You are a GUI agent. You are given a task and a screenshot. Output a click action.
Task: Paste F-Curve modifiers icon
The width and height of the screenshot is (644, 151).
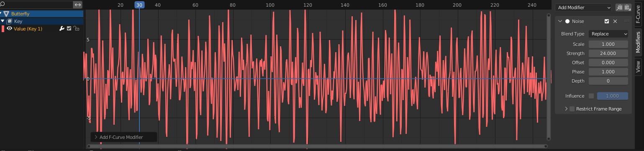[627, 8]
